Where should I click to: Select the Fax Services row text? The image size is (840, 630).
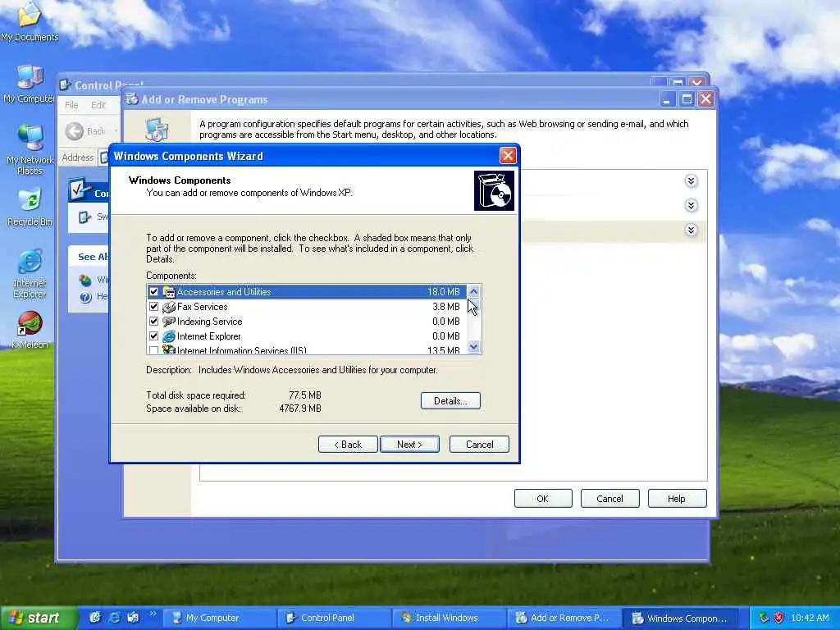tap(203, 307)
